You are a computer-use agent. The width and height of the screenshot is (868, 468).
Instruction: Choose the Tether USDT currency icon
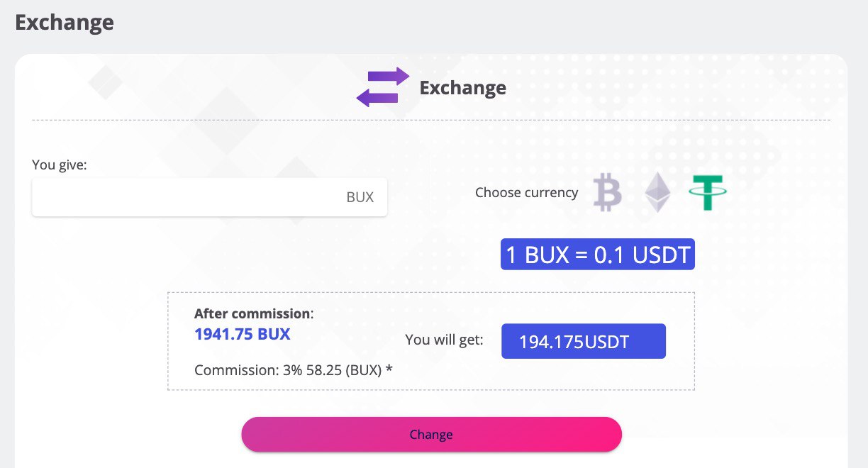(708, 193)
